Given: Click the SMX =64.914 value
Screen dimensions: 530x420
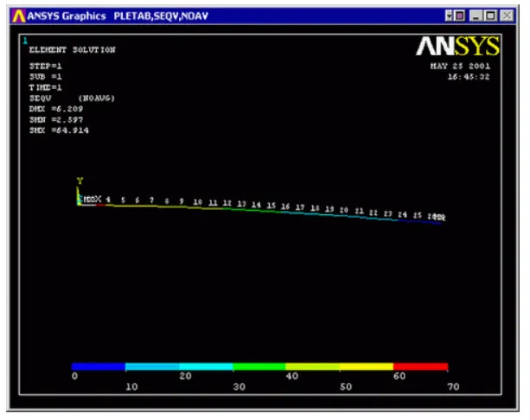Looking at the screenshot, I should coord(59,130).
